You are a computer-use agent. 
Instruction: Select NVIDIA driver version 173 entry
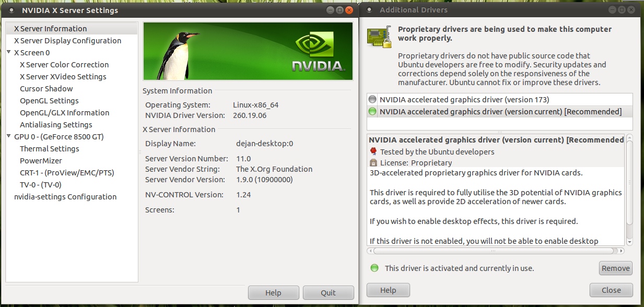pyautogui.click(x=500, y=99)
